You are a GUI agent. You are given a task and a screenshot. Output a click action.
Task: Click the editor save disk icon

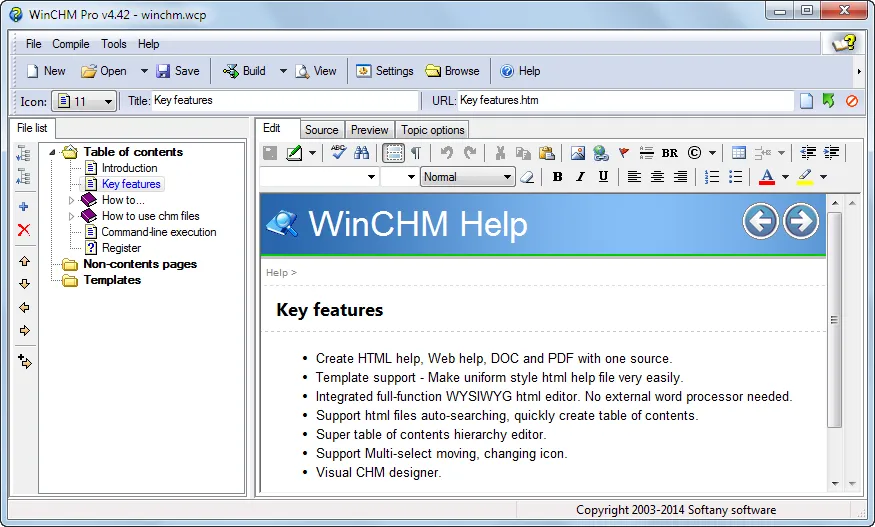(270, 152)
